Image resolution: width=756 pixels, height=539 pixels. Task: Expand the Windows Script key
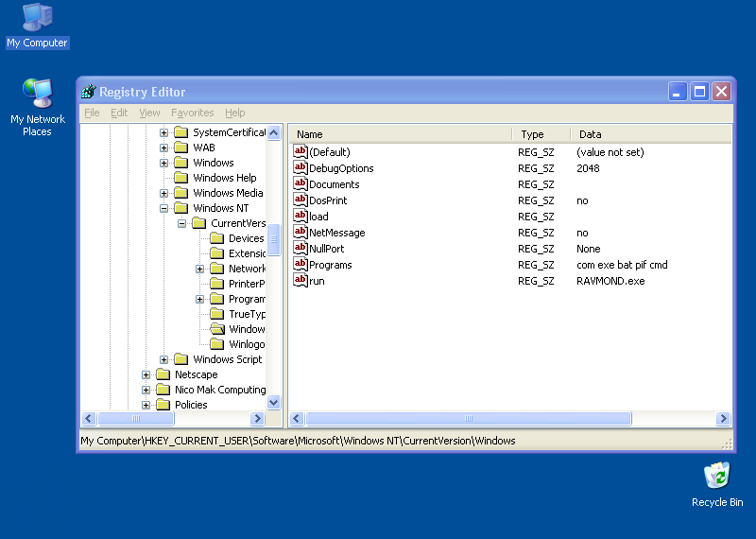point(163,359)
